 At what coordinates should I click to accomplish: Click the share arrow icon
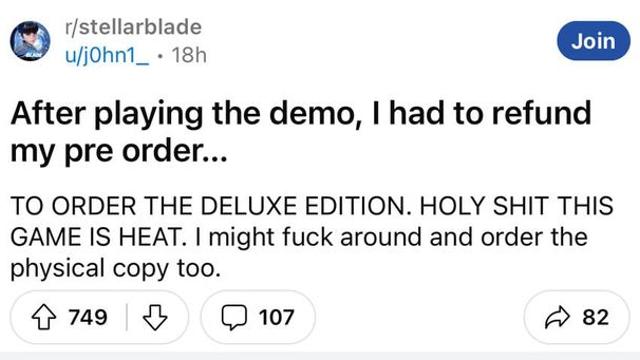(x=557, y=318)
